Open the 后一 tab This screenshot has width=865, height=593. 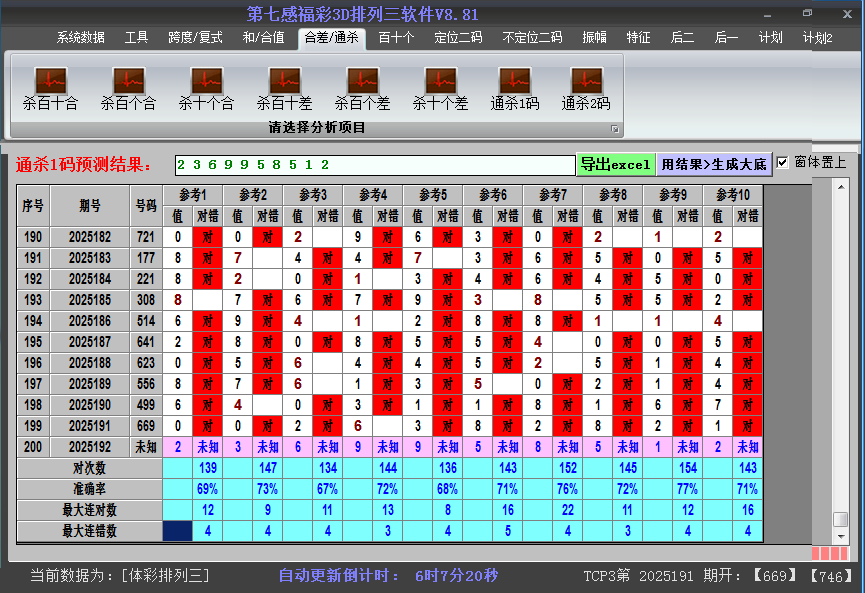[726, 38]
